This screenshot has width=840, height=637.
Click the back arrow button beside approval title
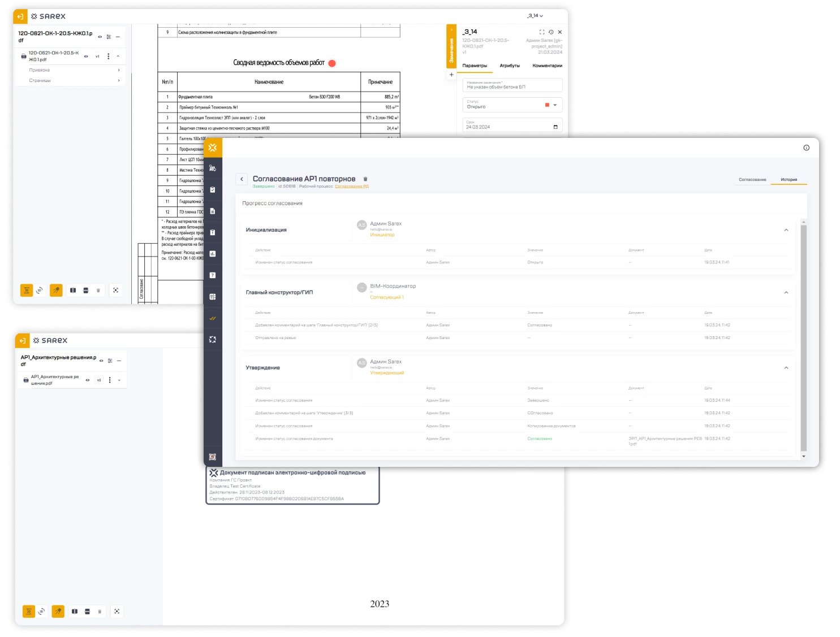point(242,179)
